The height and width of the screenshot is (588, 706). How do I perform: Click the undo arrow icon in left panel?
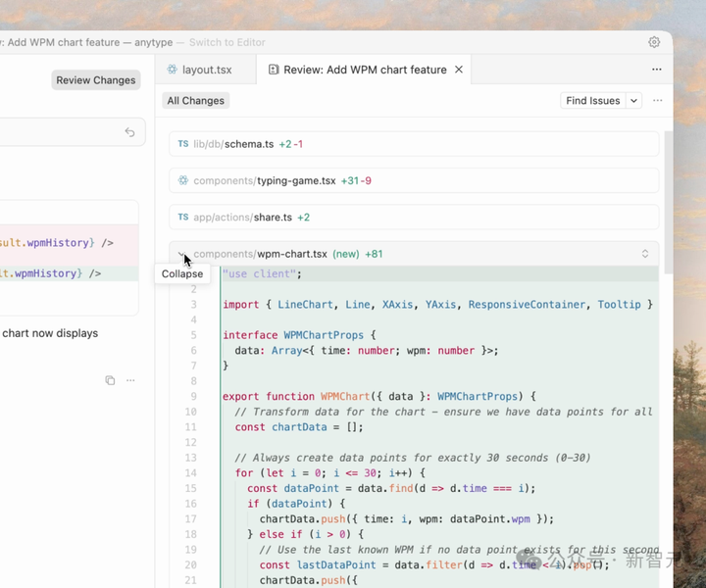point(129,132)
